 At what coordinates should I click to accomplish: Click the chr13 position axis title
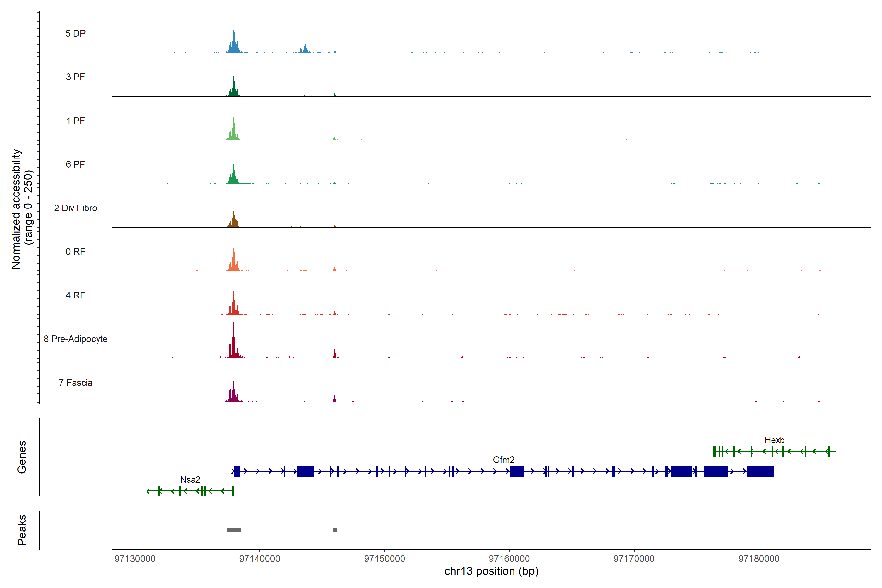491,571
